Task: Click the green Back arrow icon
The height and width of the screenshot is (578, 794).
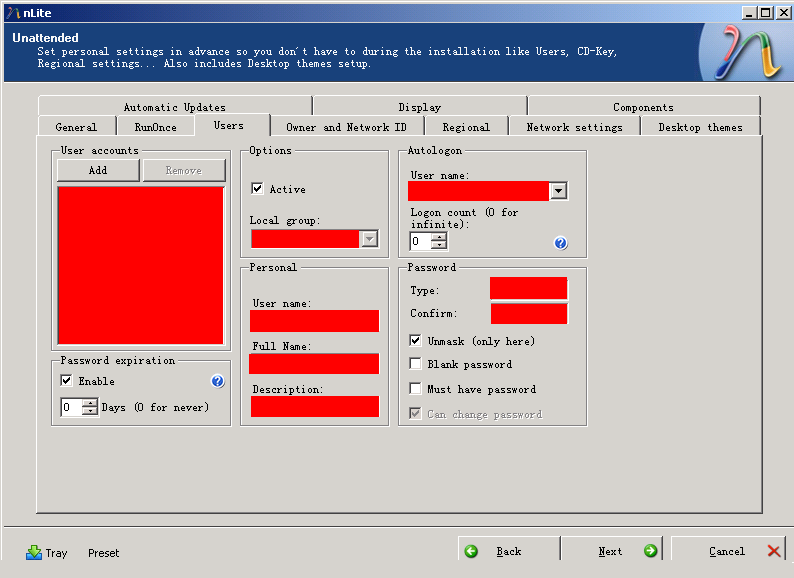Action: pos(472,551)
